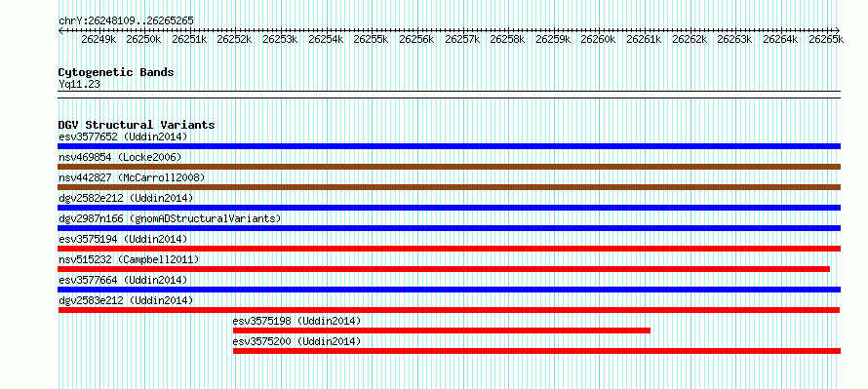Select the nsv469854 (Locke2006) brown bar
Screen dimensions: 868x389
[x=449, y=167]
